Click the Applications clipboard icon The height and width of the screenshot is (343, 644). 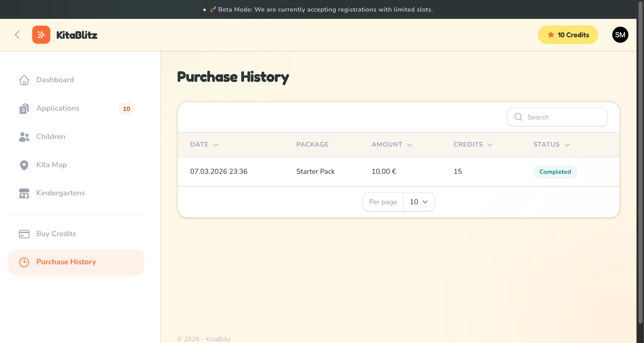click(x=24, y=108)
